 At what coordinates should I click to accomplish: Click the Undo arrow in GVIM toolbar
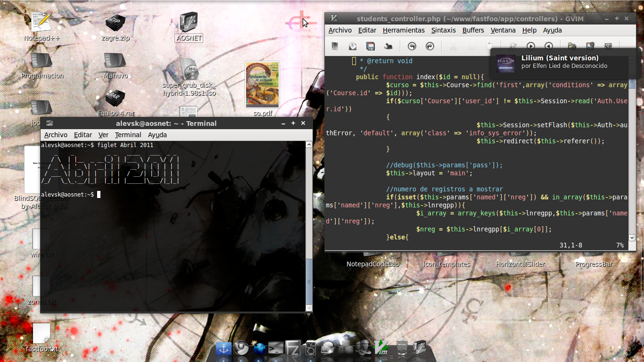click(x=412, y=46)
